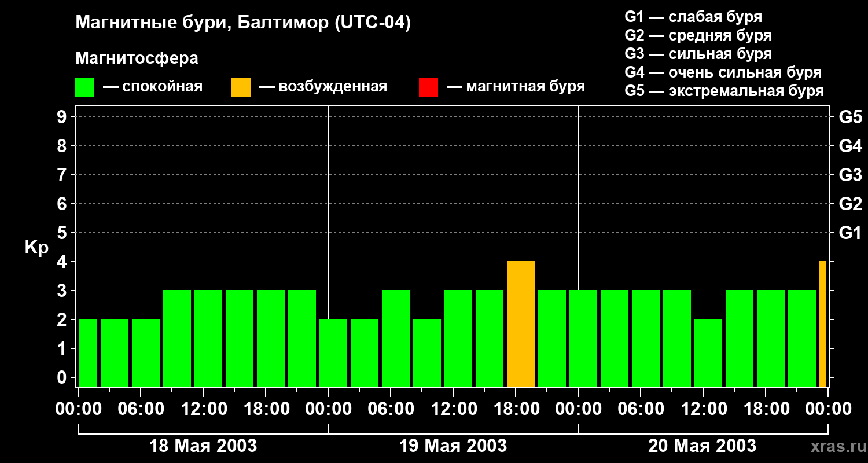Click the 'Магнитосфера' heading

coord(137,58)
